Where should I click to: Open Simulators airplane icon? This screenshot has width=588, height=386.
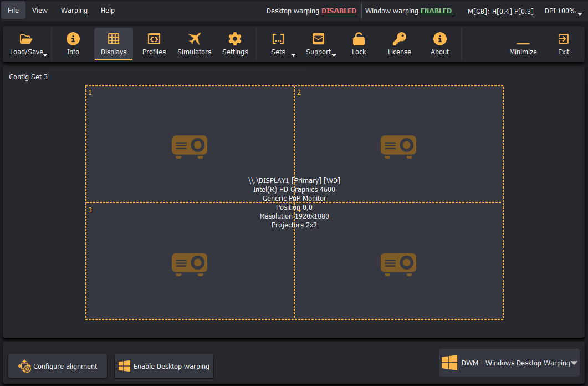pyautogui.click(x=195, y=39)
